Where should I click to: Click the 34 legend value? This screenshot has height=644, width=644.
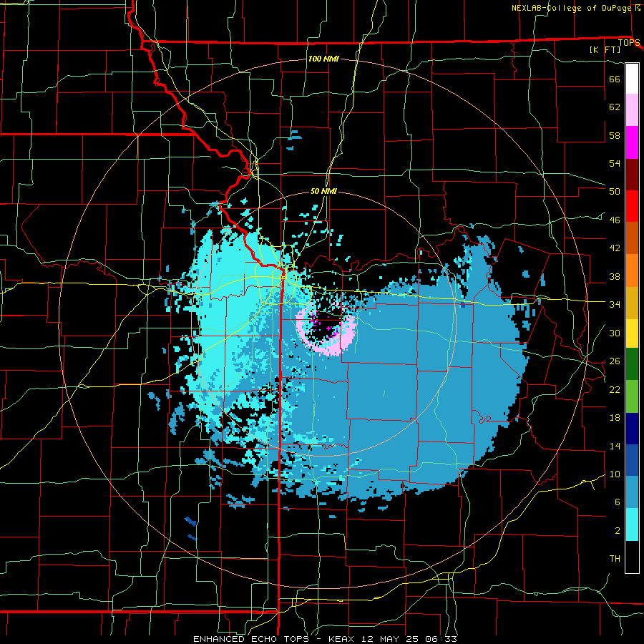(x=615, y=305)
